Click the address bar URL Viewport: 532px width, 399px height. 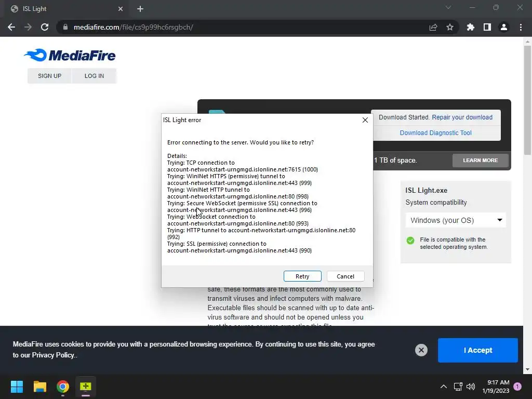point(134,27)
